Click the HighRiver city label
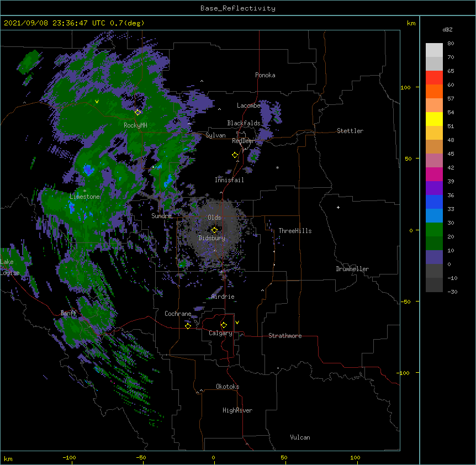Screen dimensions: 476x465 (x=237, y=410)
